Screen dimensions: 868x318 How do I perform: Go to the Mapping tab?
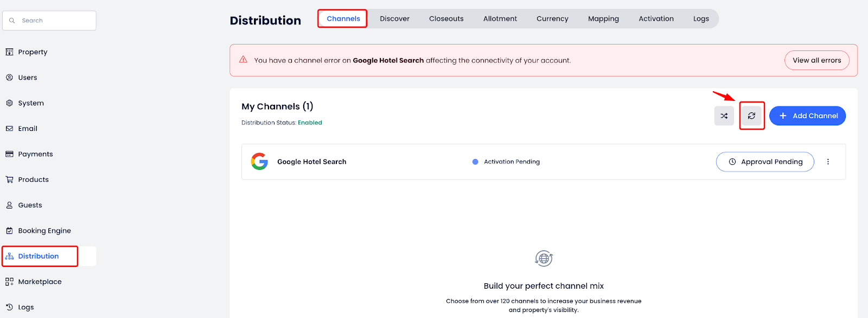click(x=603, y=18)
